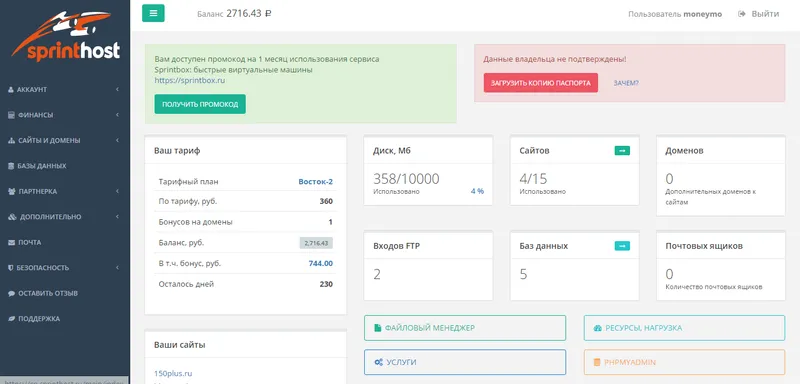This screenshot has height=384, width=800.
Task: Click the 4 % disk usage value
Action: 477,191
